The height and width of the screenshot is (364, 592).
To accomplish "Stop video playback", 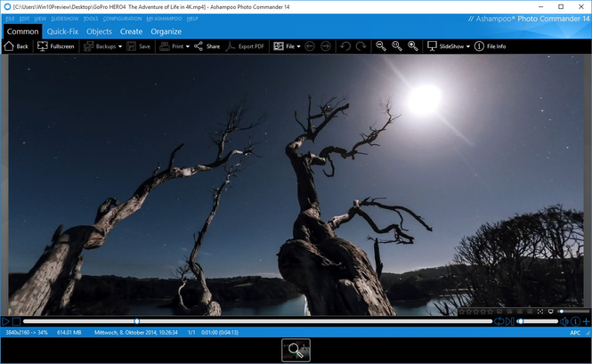I will pos(16,321).
